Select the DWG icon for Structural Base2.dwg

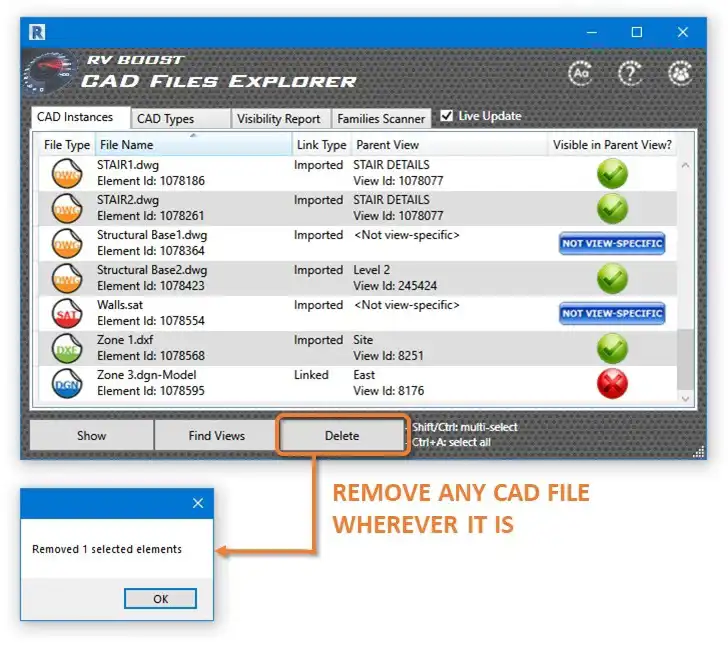tap(67, 278)
